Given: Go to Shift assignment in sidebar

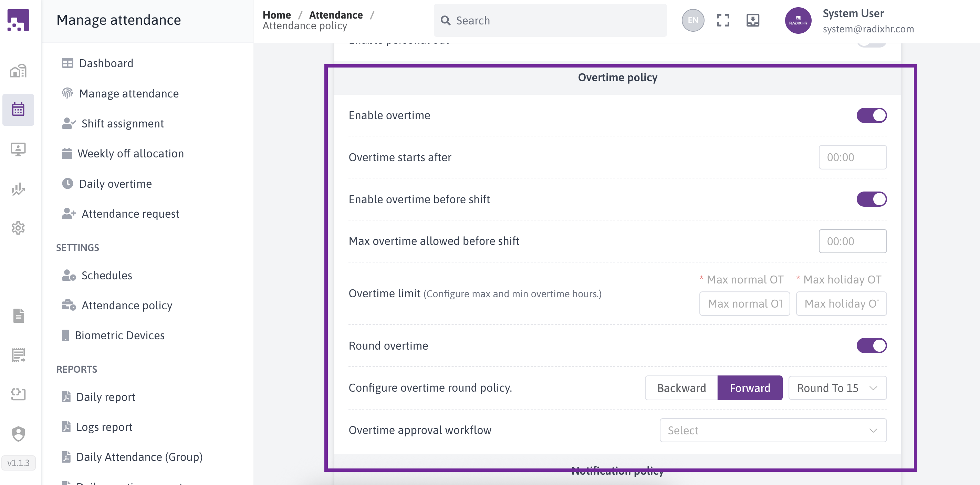Looking at the screenshot, I should coord(123,123).
